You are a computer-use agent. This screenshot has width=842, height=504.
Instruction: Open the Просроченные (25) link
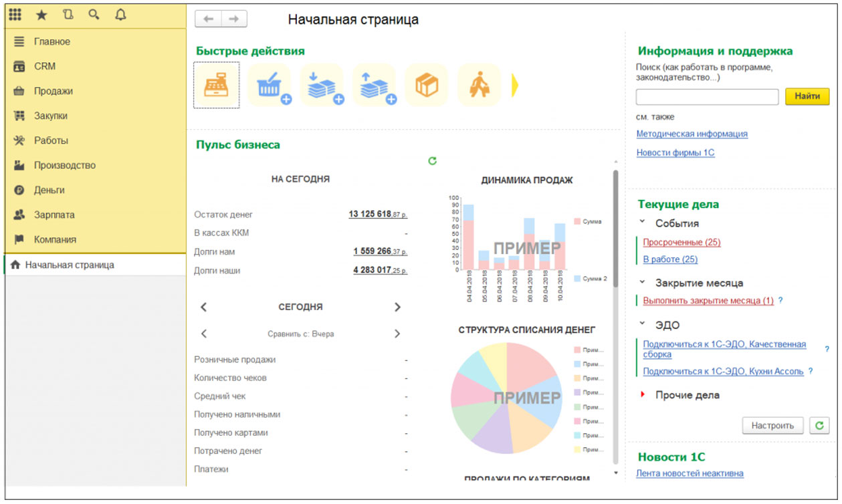click(681, 242)
